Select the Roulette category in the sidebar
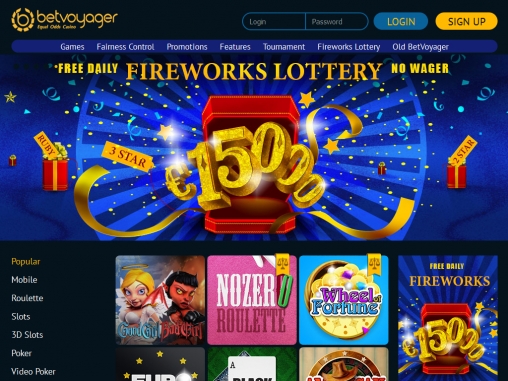 tap(27, 298)
